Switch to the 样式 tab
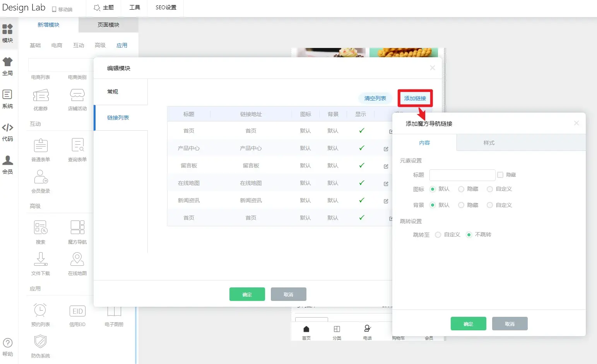Screen dimensions: 597x364 (489, 143)
